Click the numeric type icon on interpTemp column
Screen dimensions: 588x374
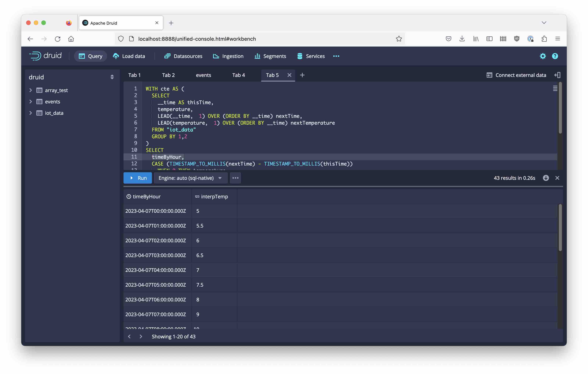197,196
